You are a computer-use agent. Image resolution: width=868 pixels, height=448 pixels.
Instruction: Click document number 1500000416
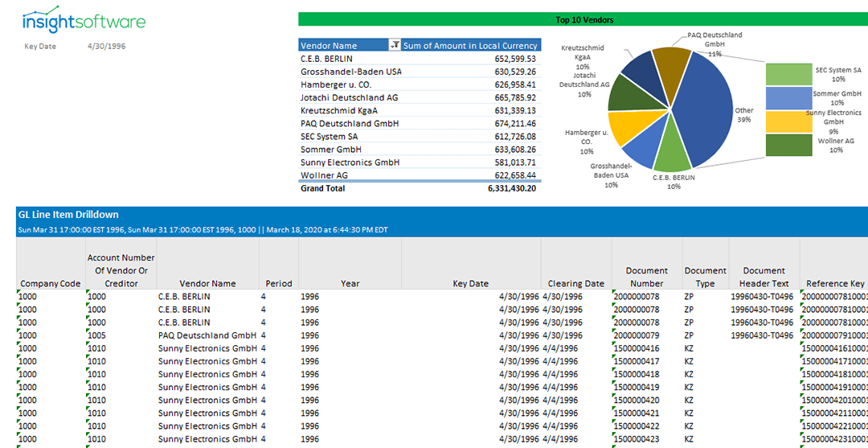click(x=636, y=348)
